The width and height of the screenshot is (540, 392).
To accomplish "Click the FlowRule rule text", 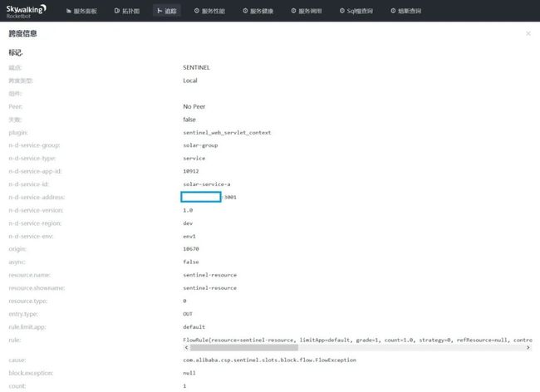I will tap(357, 340).
